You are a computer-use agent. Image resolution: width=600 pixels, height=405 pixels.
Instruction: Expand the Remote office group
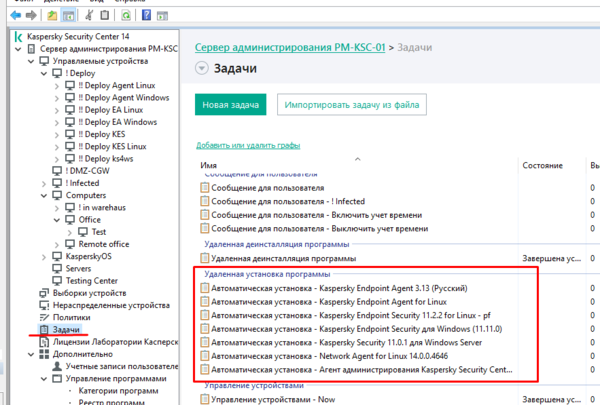click(x=57, y=245)
